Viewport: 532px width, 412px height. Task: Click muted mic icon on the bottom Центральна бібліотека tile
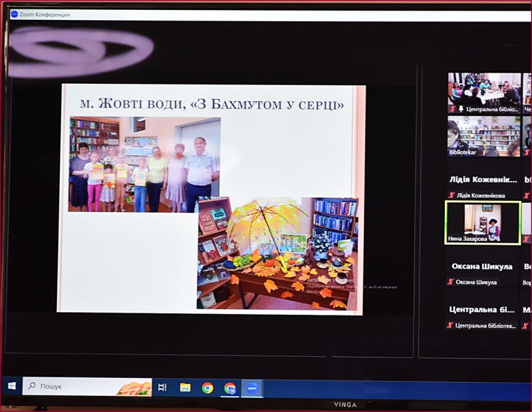[x=450, y=325]
